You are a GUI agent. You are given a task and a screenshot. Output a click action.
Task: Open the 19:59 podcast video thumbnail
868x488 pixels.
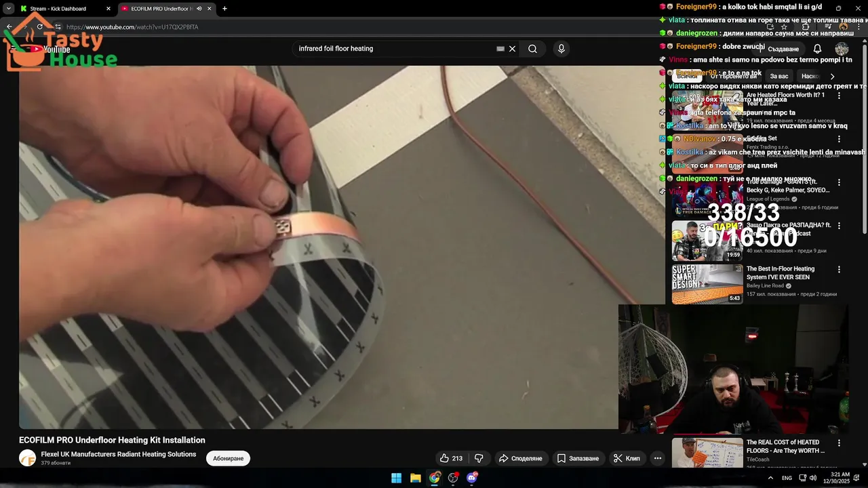[x=707, y=241]
